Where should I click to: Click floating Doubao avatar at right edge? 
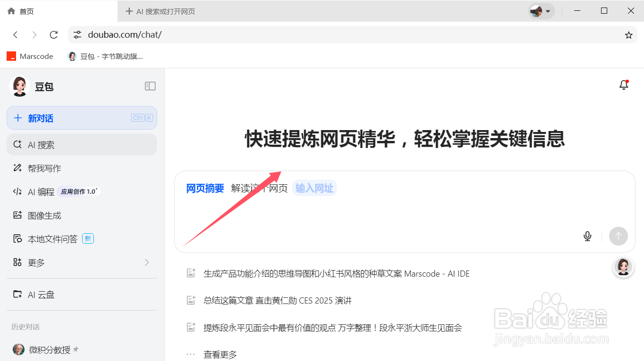point(623,267)
